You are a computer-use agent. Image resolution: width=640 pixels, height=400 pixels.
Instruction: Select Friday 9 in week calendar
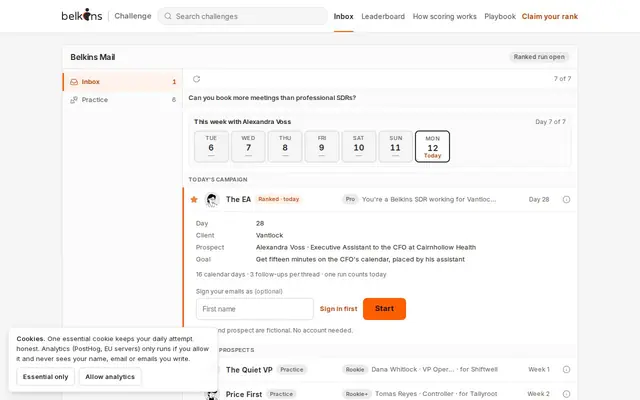tap(322, 147)
